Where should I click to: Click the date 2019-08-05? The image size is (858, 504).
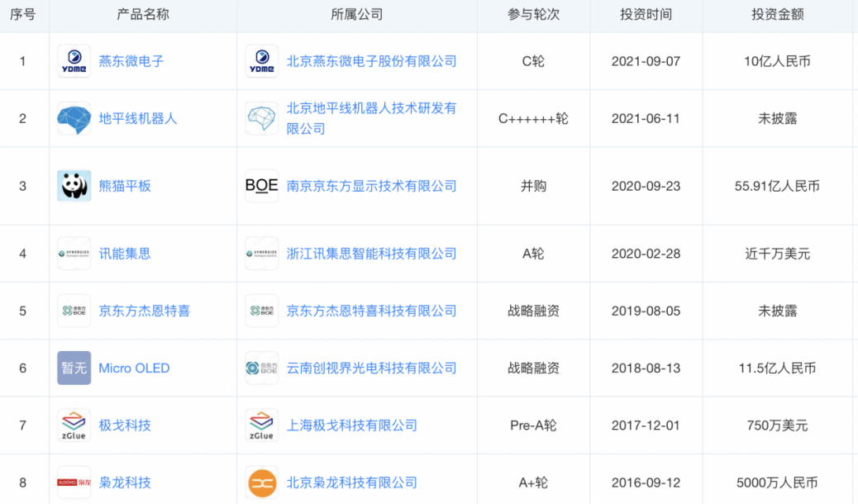(x=646, y=311)
